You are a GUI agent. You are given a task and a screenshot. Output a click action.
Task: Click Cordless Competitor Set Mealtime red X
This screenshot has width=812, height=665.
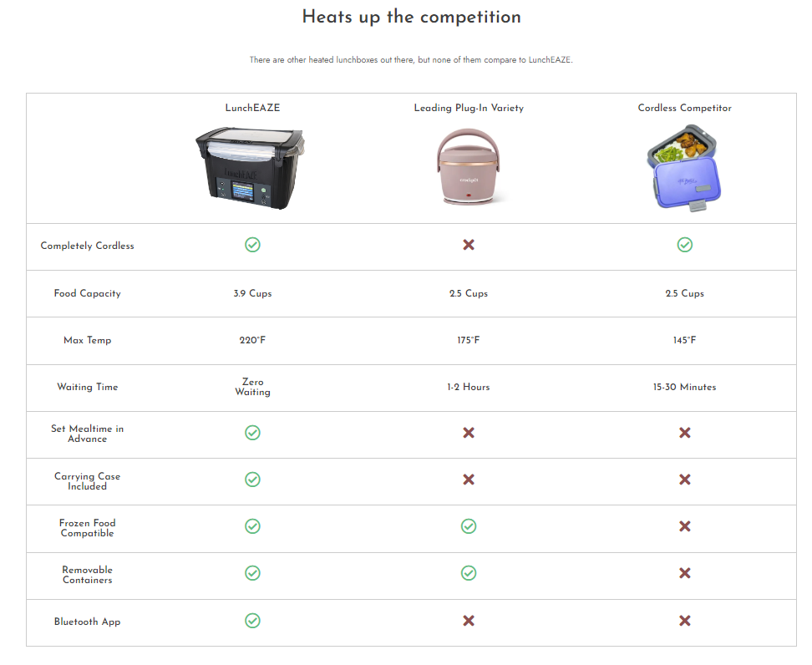point(685,433)
